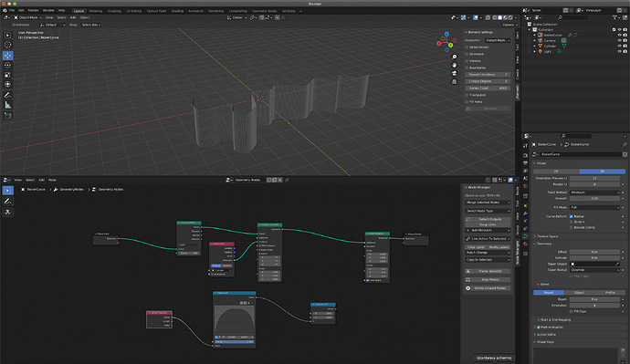
Task: Enable the Fill Holes checkbox
Action: click(x=467, y=101)
